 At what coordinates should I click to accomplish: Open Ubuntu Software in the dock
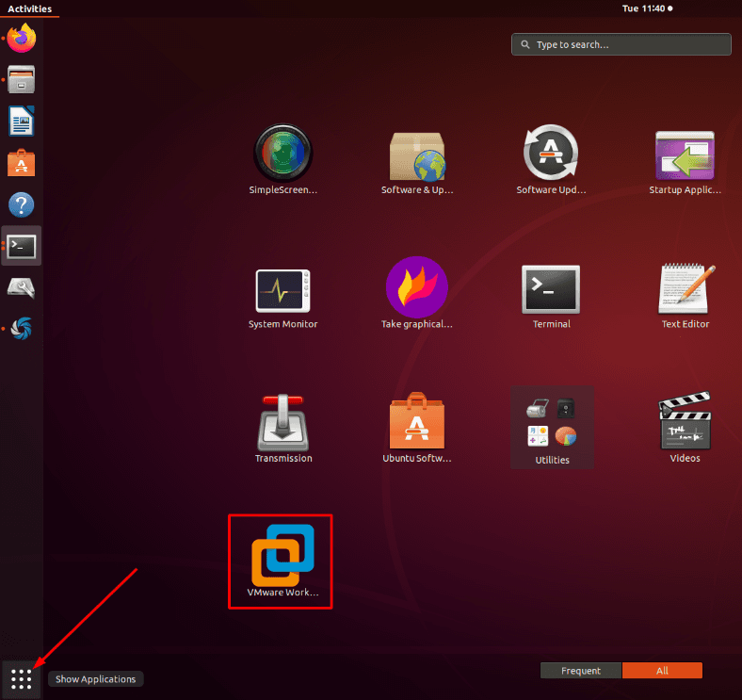tap(22, 162)
